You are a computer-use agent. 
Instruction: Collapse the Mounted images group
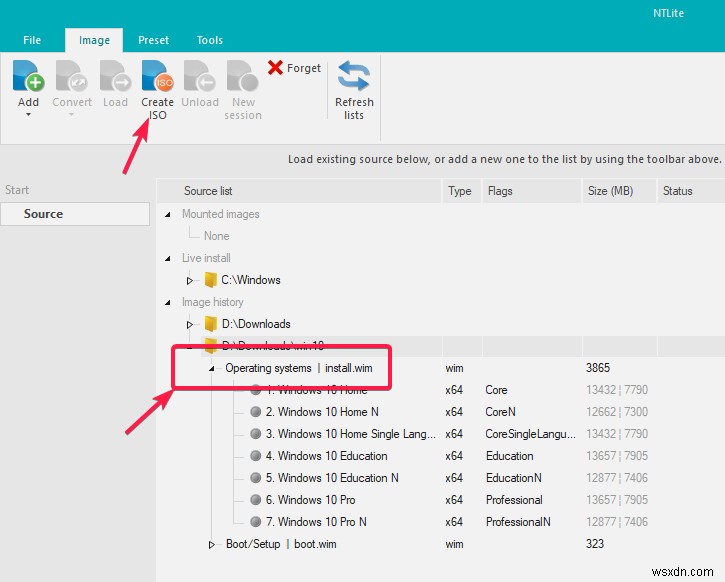pos(168,214)
